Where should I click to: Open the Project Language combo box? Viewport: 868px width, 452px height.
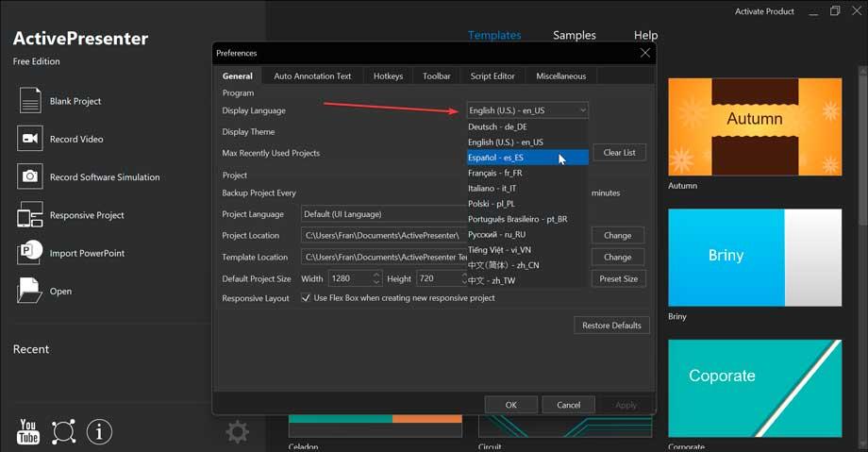click(x=384, y=214)
